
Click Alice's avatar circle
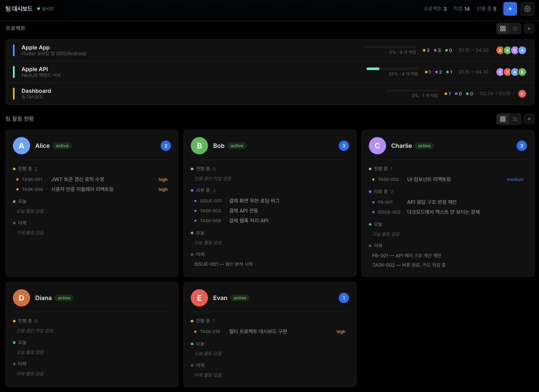[x=22, y=146]
